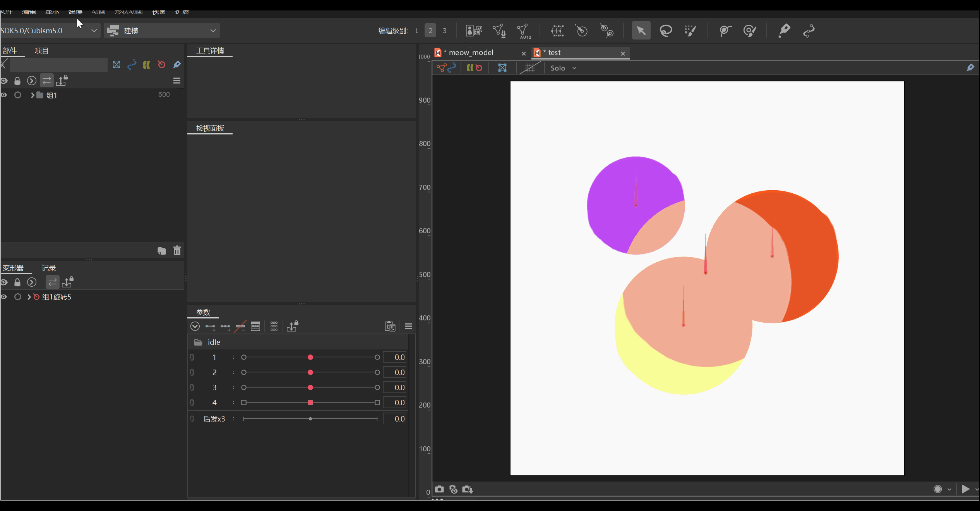Open the parameter palette hamburger menu
980x511 pixels.
point(408,327)
